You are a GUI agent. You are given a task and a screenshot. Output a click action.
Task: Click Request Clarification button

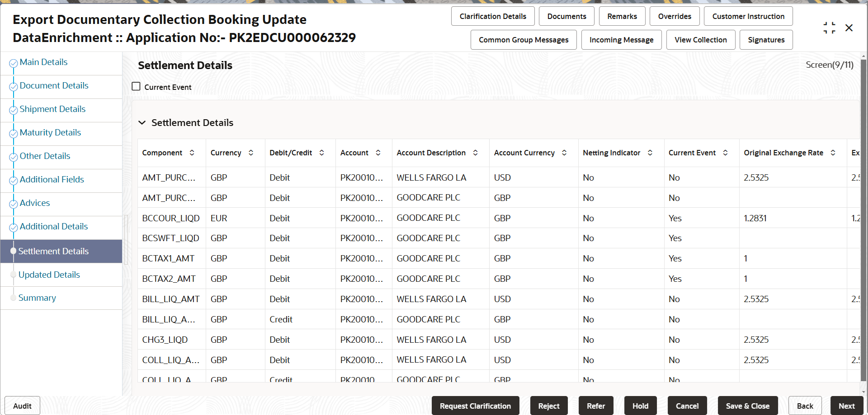pyautogui.click(x=475, y=406)
